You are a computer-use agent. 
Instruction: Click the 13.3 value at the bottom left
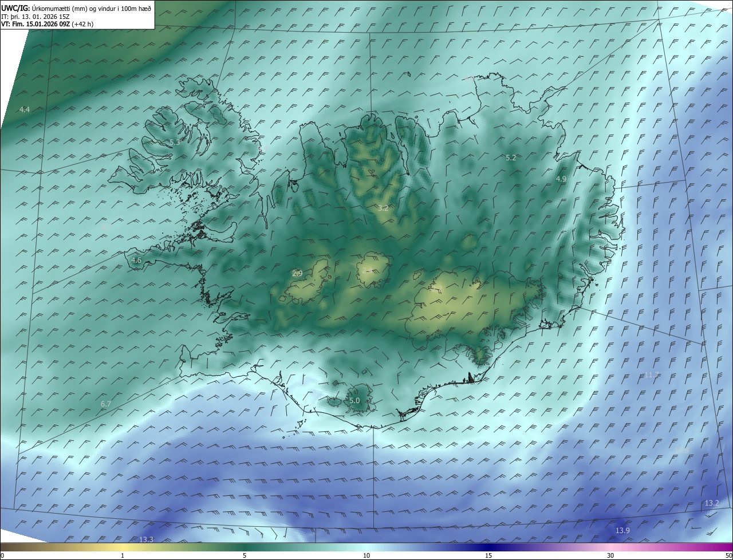[x=147, y=539]
